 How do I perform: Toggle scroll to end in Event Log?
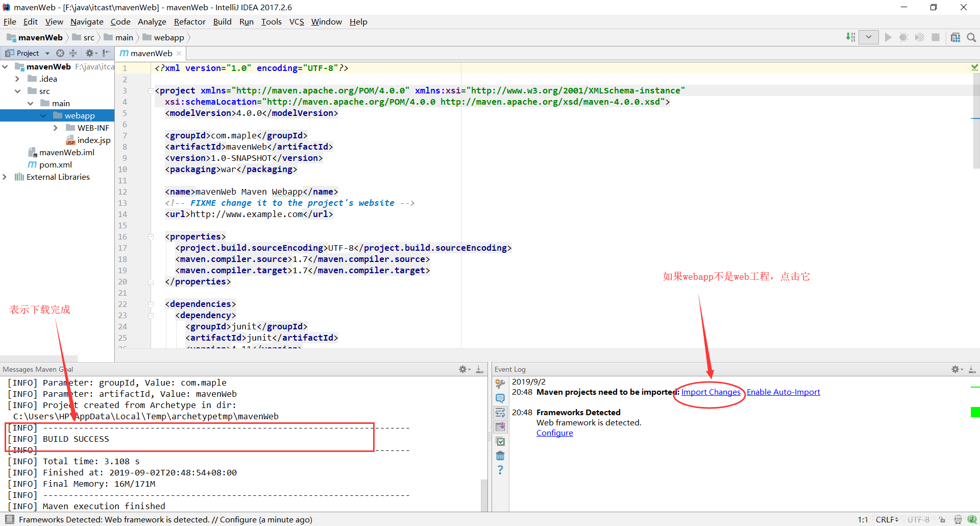pos(500,426)
